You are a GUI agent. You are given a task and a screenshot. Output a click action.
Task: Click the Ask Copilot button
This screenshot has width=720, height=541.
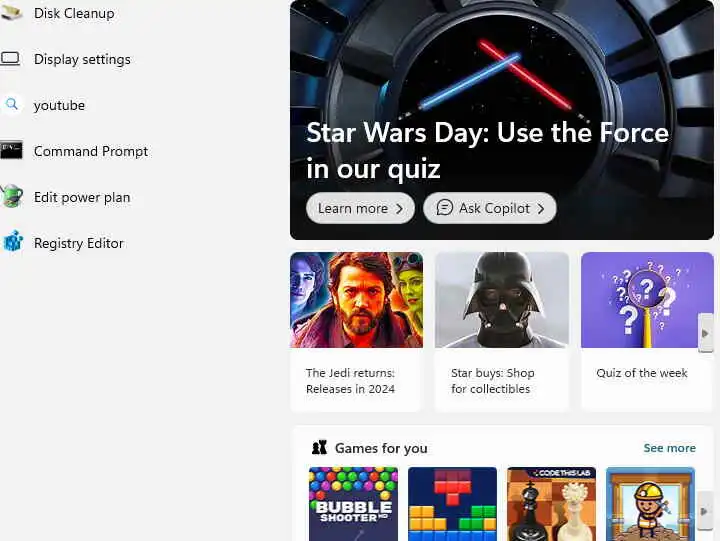[x=490, y=209]
